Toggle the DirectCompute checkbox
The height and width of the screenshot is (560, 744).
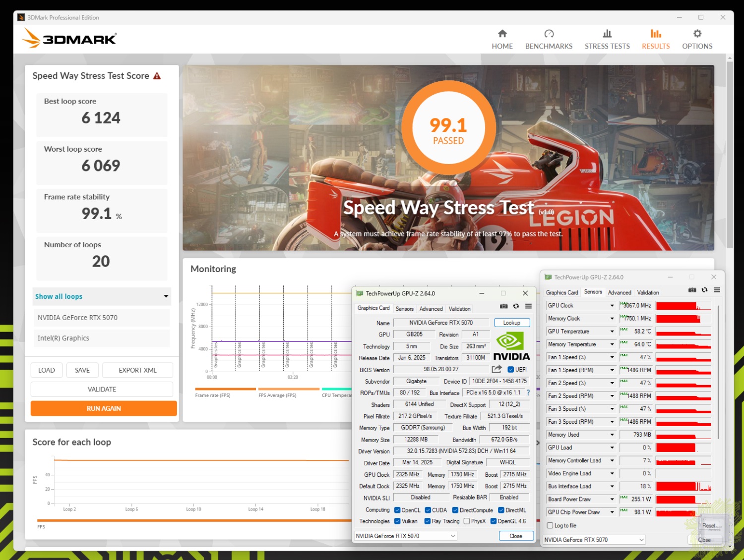[455, 510]
